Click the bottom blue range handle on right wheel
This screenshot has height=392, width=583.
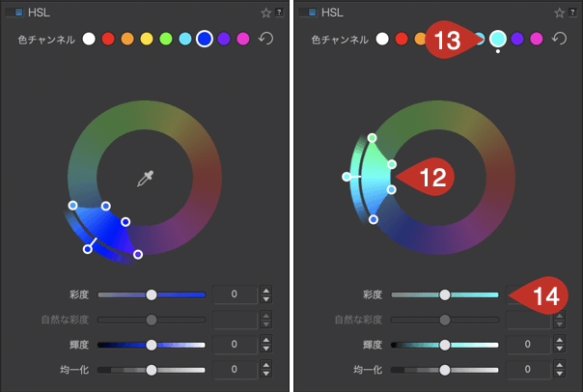click(x=374, y=219)
